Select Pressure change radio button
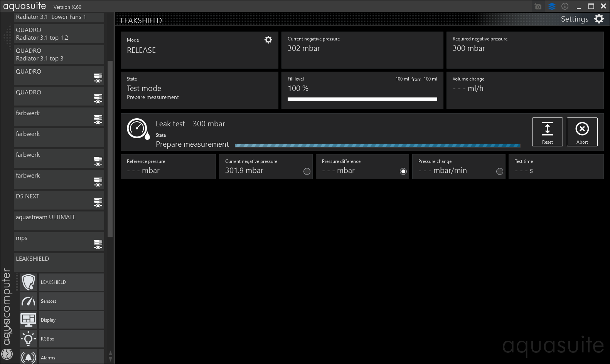Viewport: 610px width, 364px height. tap(500, 171)
